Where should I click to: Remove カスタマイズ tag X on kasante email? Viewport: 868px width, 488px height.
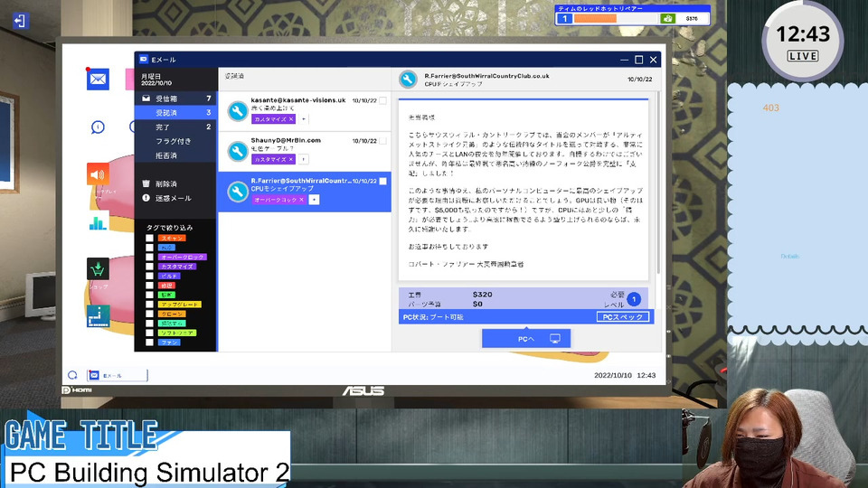(x=291, y=119)
